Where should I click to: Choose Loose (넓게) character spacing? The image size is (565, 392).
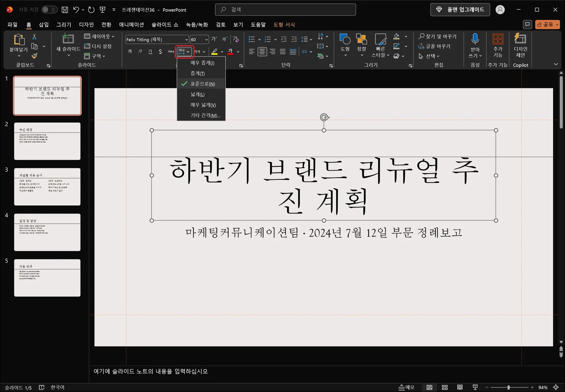[x=201, y=94]
